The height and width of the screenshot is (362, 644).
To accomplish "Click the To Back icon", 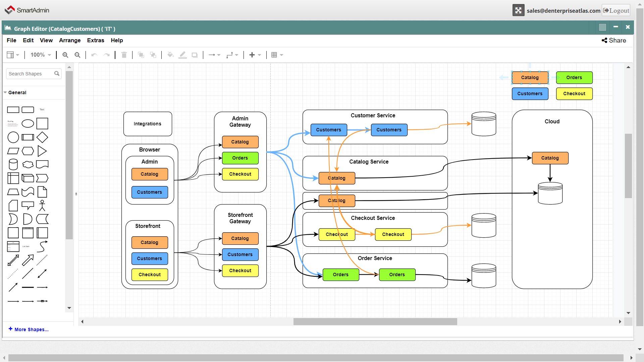I will coord(153,55).
